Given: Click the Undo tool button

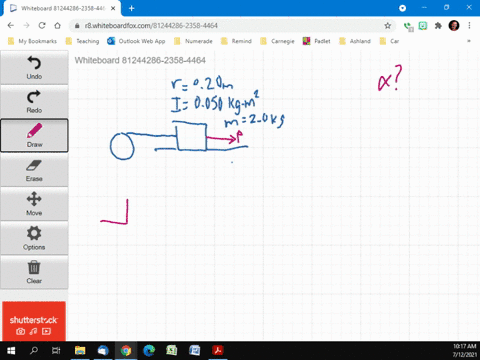Looking at the screenshot, I should pyautogui.click(x=34, y=67).
